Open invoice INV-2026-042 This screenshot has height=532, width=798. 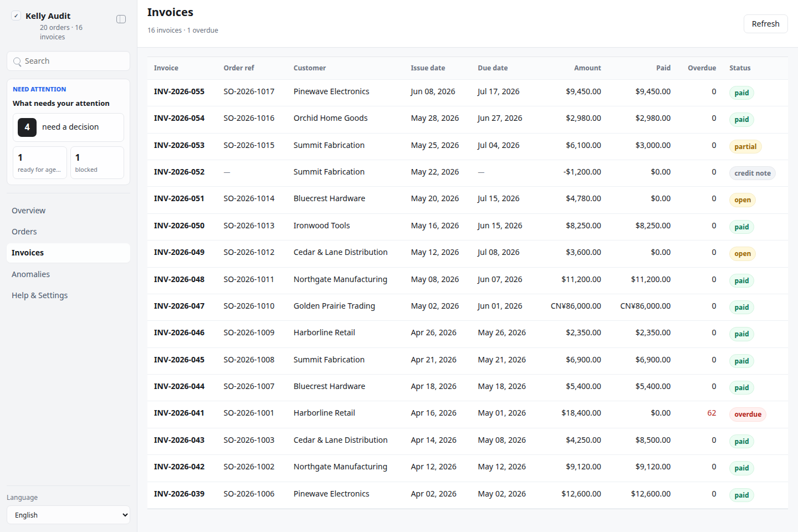[x=179, y=467]
